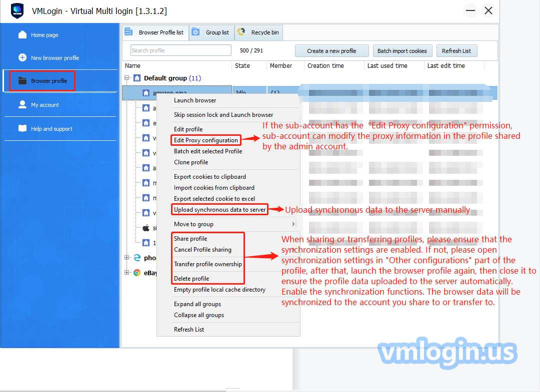Choose Edit Proxy configuration from context menu

tap(205, 140)
